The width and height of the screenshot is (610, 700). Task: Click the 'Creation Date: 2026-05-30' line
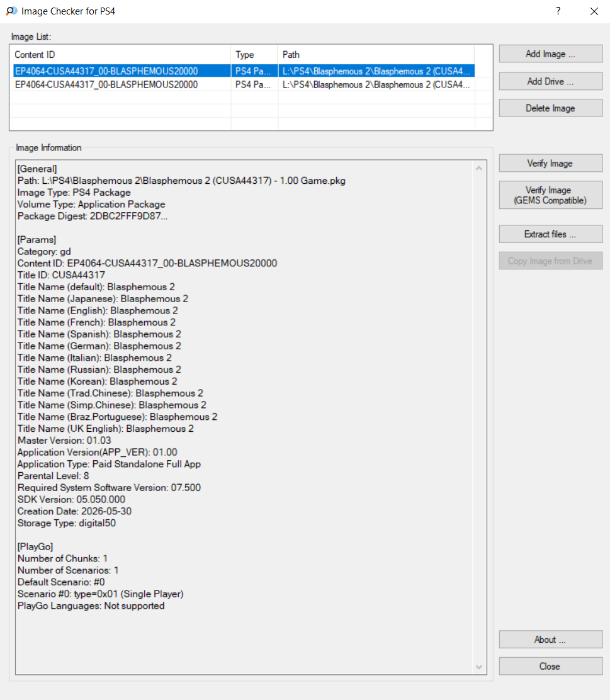(74, 512)
